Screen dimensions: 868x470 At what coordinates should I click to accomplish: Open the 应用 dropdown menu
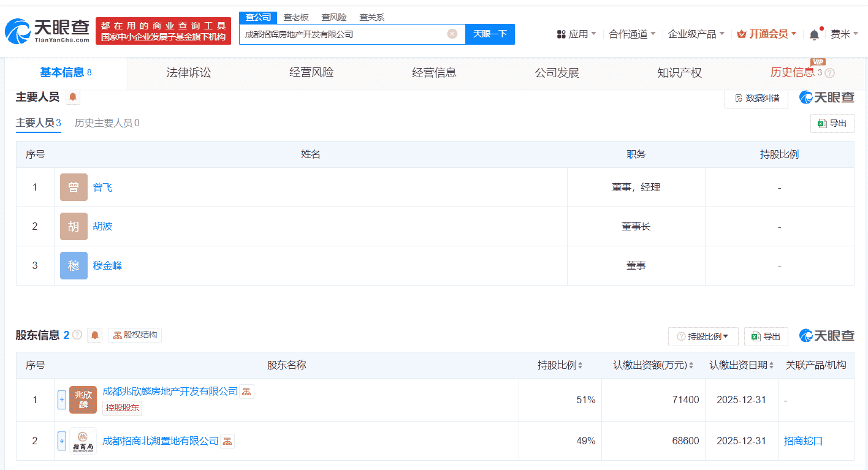(576, 34)
